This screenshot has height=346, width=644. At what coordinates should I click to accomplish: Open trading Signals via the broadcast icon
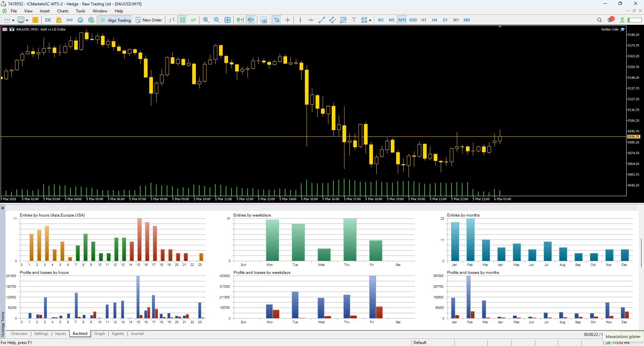pos(69,20)
